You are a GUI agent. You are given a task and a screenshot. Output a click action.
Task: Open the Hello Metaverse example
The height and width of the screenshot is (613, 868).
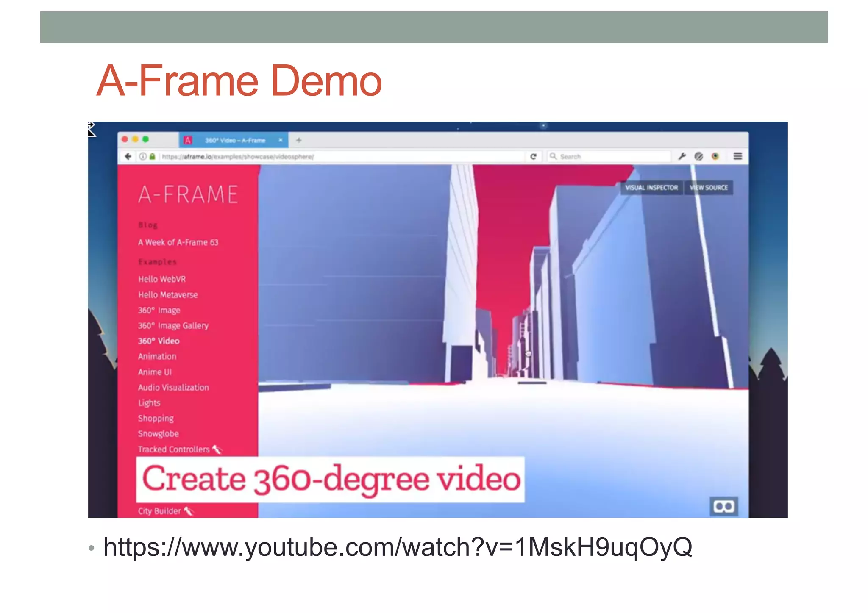168,295
